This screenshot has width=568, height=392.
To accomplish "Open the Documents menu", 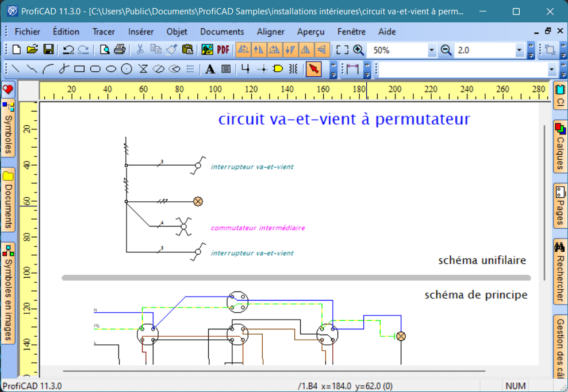I will click(x=222, y=32).
